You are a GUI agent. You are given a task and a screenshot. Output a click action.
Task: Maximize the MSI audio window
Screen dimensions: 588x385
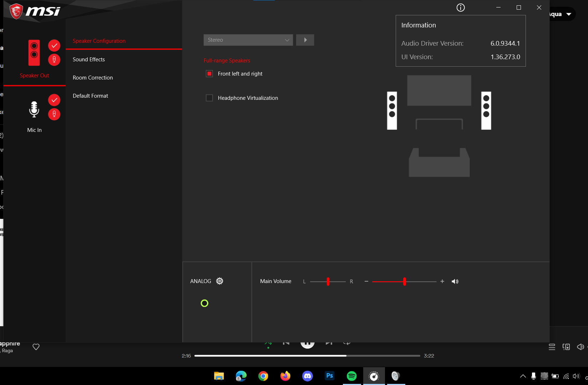(x=519, y=7)
